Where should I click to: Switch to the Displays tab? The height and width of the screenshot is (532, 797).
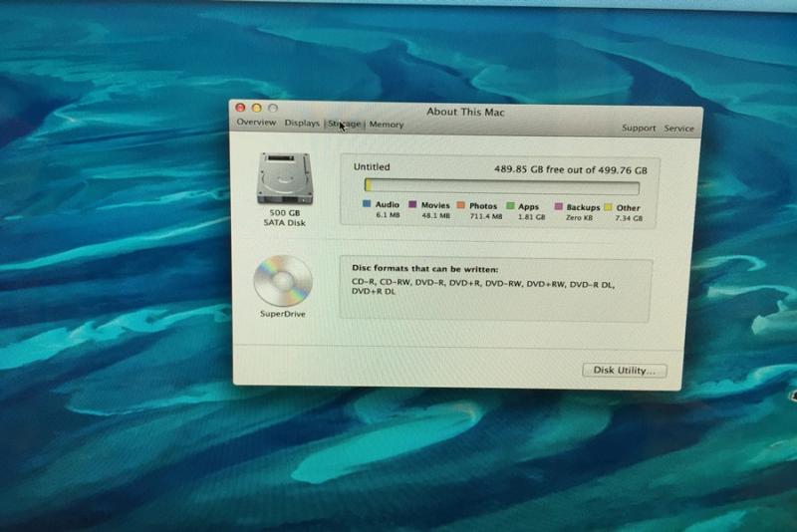tap(302, 123)
